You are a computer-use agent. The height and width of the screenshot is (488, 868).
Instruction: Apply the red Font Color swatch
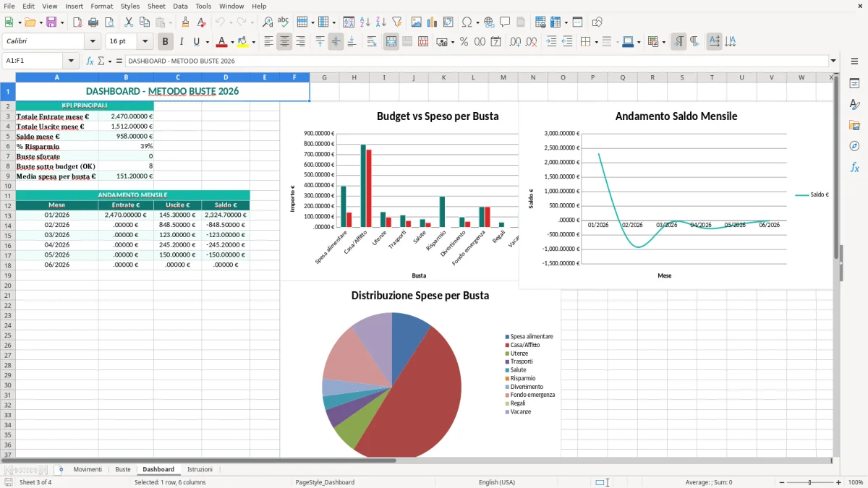click(222, 42)
